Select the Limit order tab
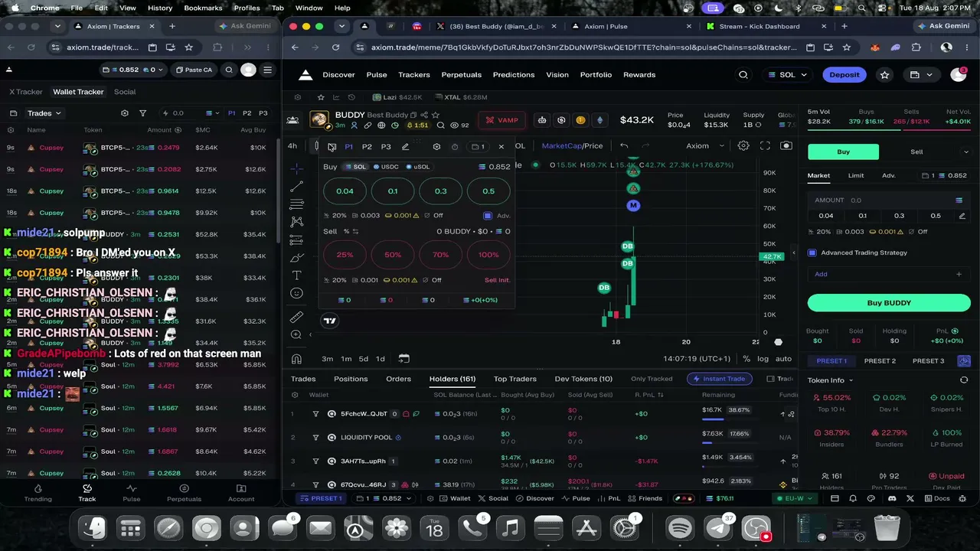 pyautogui.click(x=856, y=176)
